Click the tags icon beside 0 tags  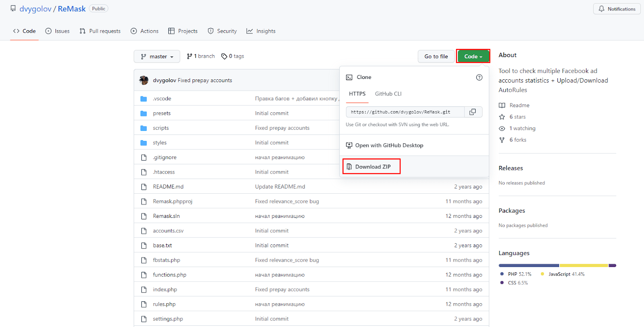(224, 56)
